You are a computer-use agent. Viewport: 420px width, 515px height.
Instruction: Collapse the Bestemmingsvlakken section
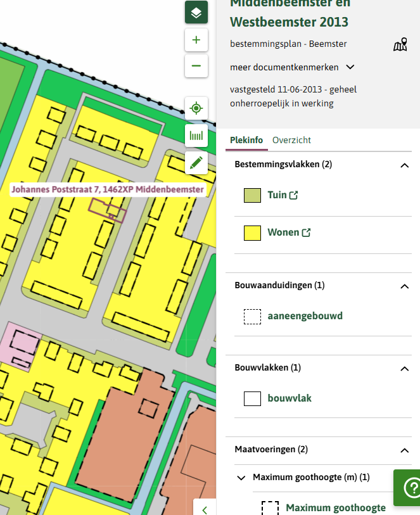coord(404,165)
